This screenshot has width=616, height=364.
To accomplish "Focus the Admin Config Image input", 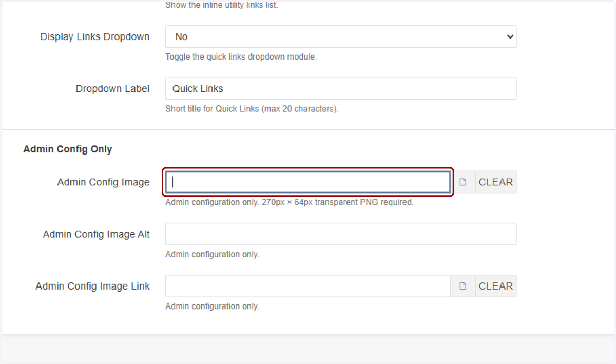I will 308,182.
